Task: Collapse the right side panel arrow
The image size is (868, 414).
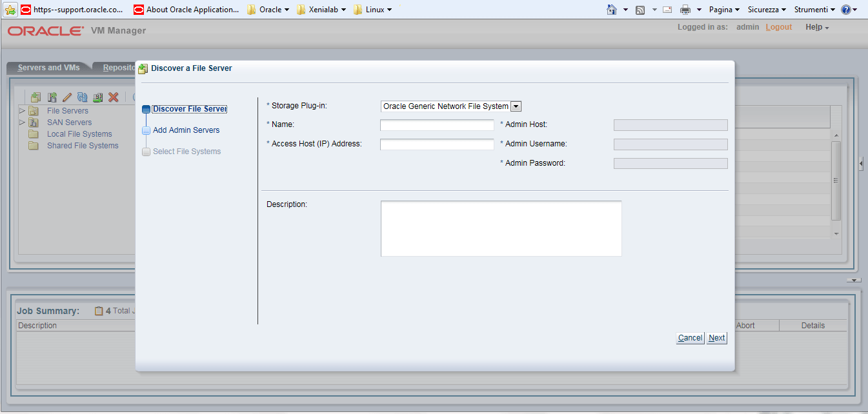Action: (862, 165)
